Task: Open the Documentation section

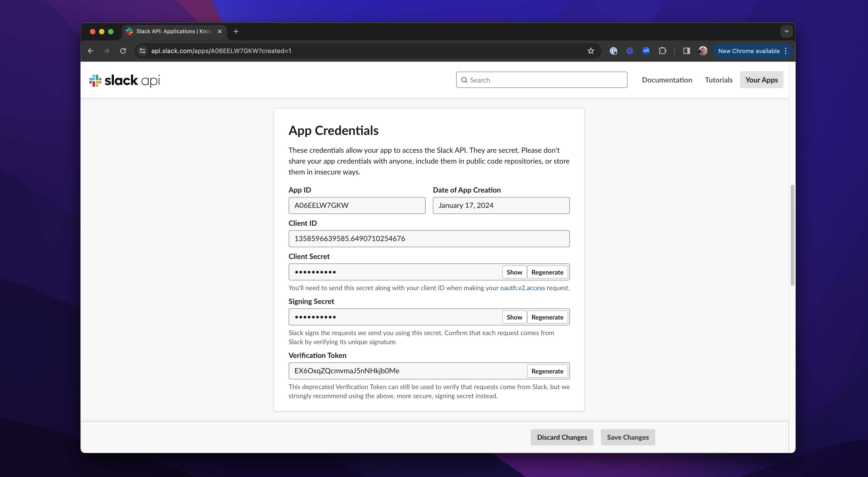Action: point(667,80)
